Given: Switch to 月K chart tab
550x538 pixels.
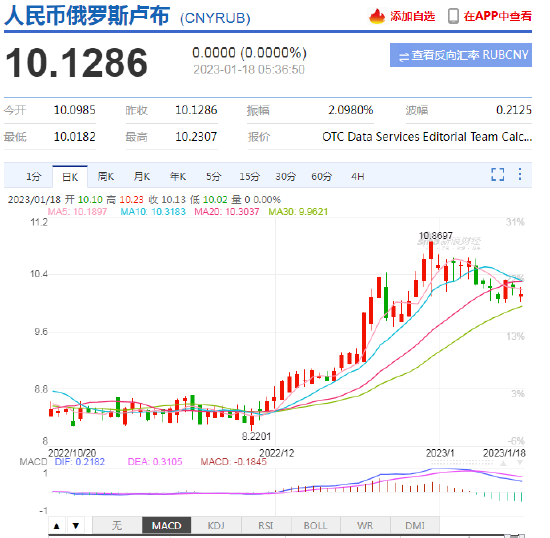Looking at the screenshot, I should pos(142,176).
